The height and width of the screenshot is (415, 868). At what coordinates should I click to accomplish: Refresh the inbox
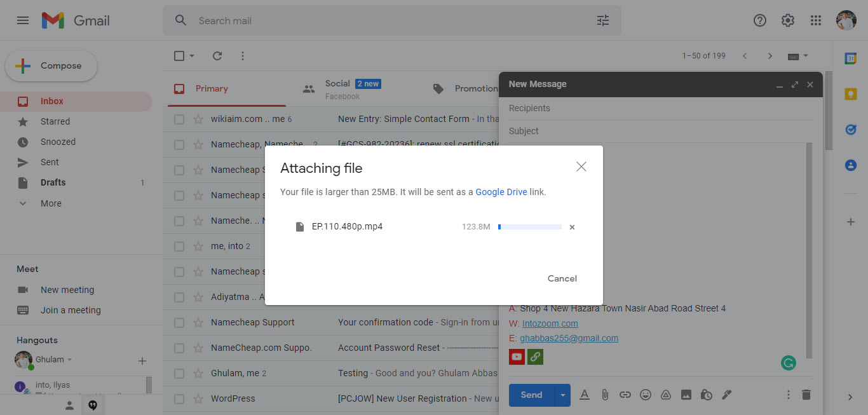(217, 56)
